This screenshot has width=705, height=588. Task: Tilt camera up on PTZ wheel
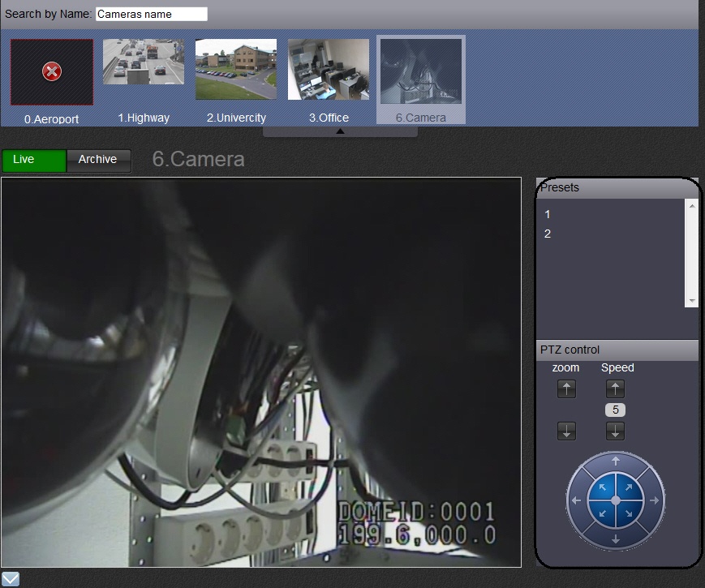[615, 461]
